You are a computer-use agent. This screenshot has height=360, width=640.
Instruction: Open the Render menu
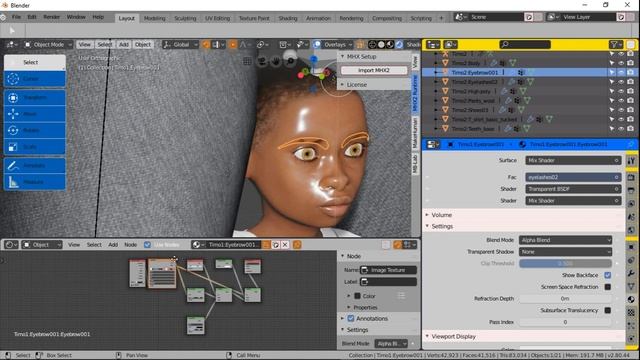tap(51, 17)
